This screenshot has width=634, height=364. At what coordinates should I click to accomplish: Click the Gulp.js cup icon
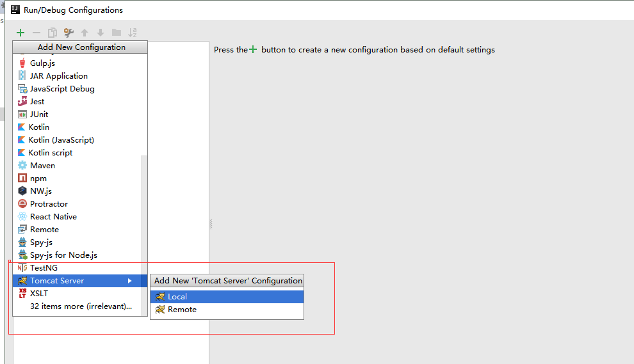click(x=22, y=63)
